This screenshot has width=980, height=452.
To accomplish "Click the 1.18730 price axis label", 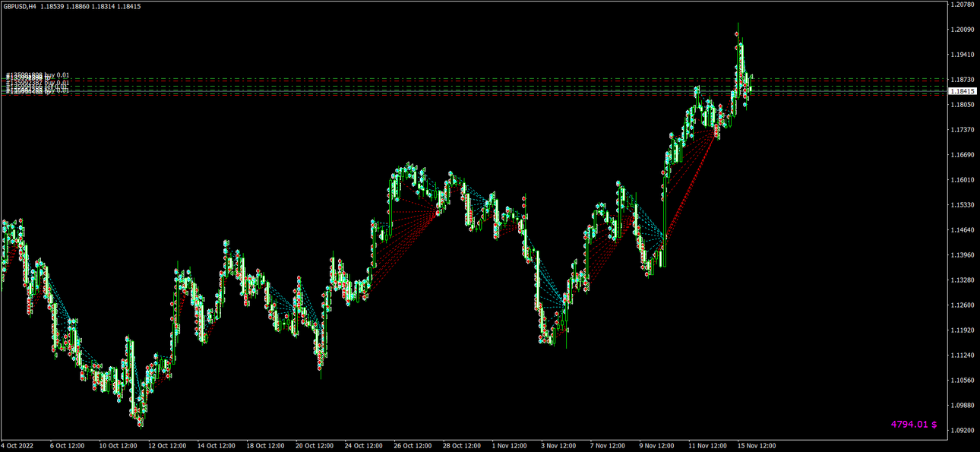I will pyautogui.click(x=962, y=80).
